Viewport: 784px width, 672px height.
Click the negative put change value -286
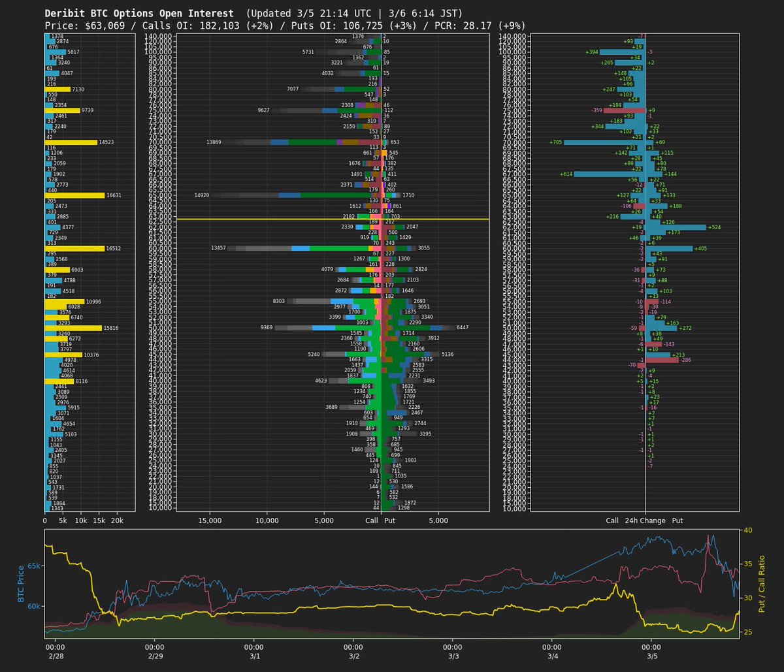686,360
